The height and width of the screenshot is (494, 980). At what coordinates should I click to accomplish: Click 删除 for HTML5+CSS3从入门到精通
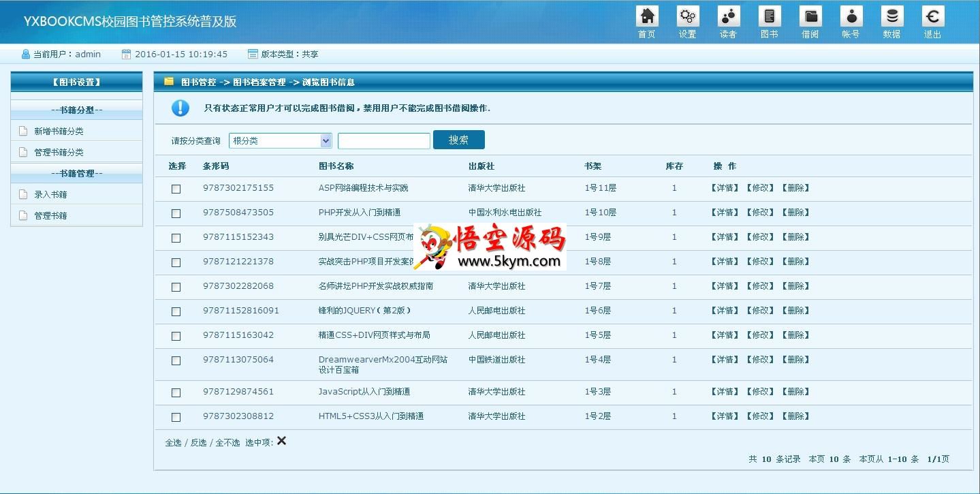[795, 416]
